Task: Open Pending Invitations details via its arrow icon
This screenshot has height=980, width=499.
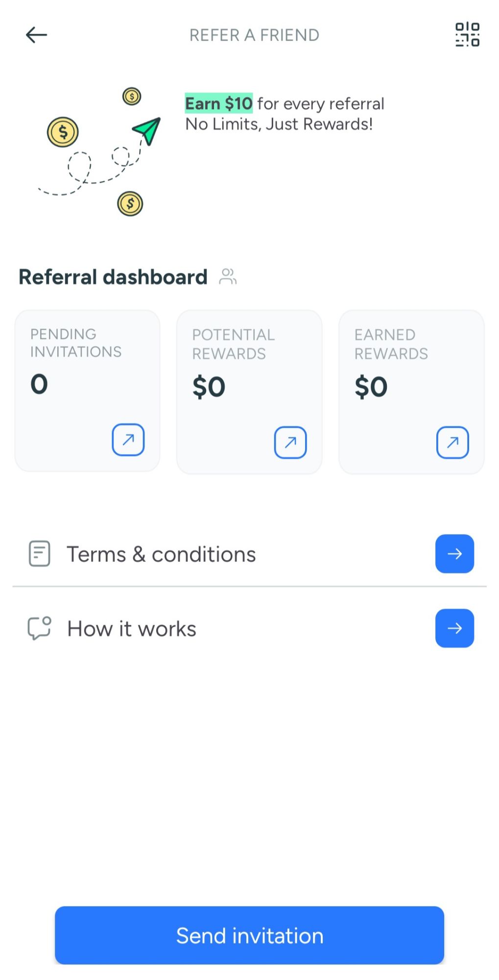Action: [x=128, y=440]
